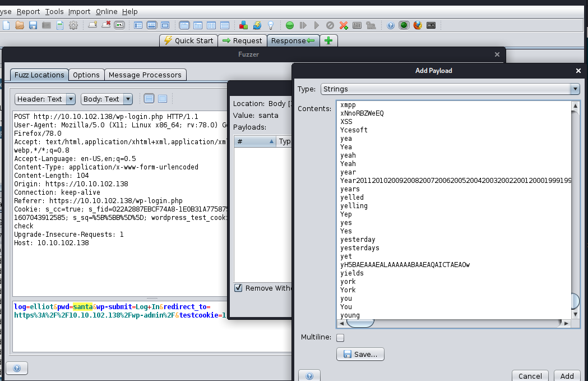This screenshot has width=588, height=381.
Task: Click the green plus add tab icon
Action: pyautogui.click(x=328, y=40)
